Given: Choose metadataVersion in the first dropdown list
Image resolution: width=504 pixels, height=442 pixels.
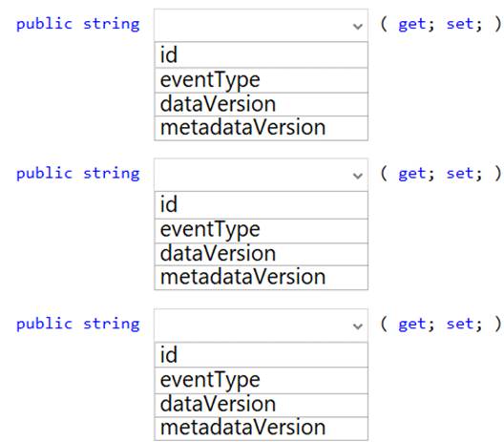Looking at the screenshot, I should point(261,128).
